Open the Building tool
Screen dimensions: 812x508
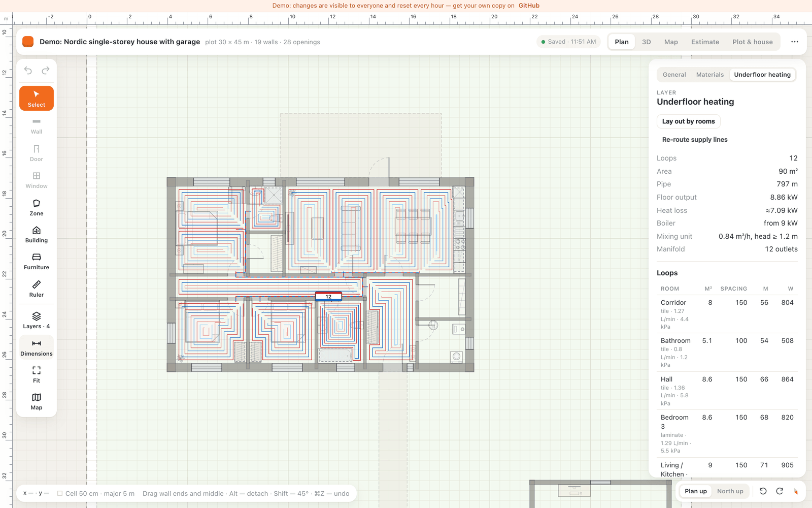tap(37, 234)
